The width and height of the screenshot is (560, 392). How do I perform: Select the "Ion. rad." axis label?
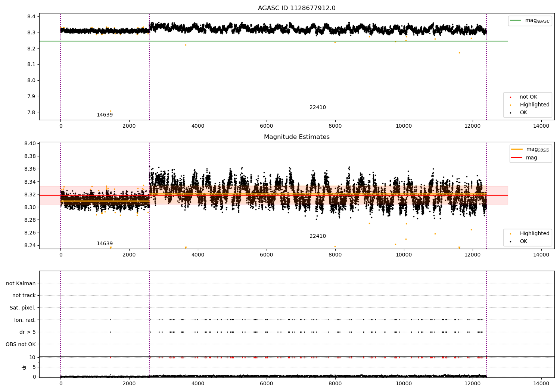(x=25, y=320)
